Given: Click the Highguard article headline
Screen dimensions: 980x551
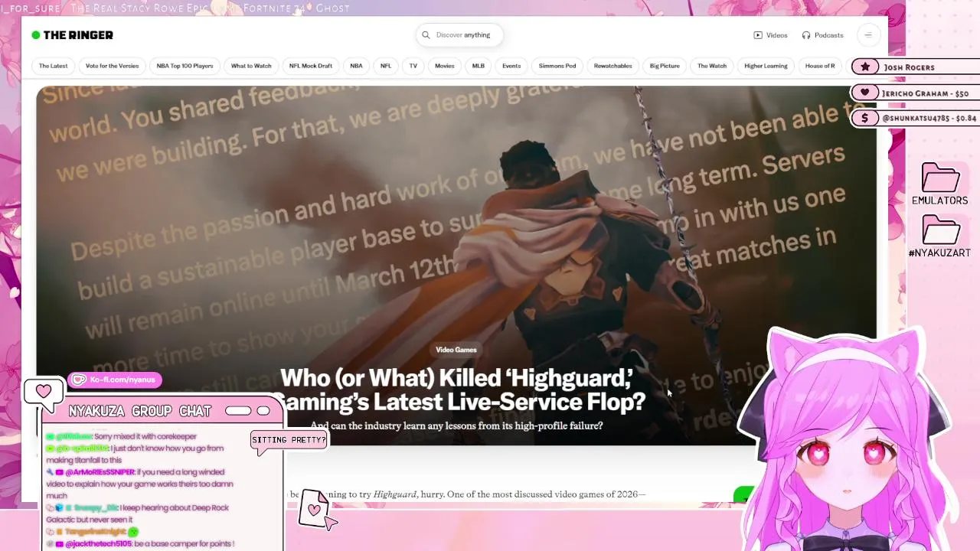Looking at the screenshot, I should tap(459, 390).
